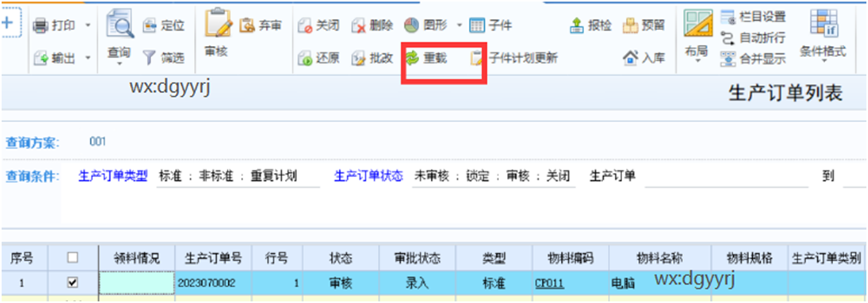Screen dimensions: 868x303
Task: Toggle 自动折行 auto wrap
Action: coord(754,38)
